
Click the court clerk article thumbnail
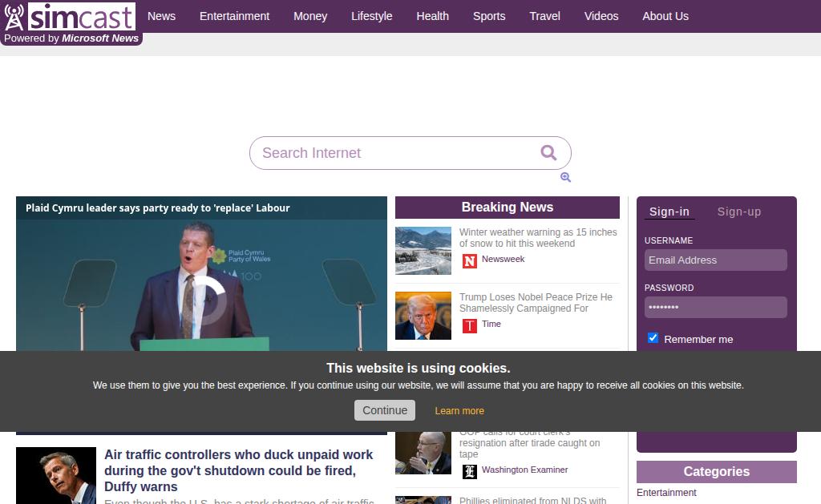(423, 454)
